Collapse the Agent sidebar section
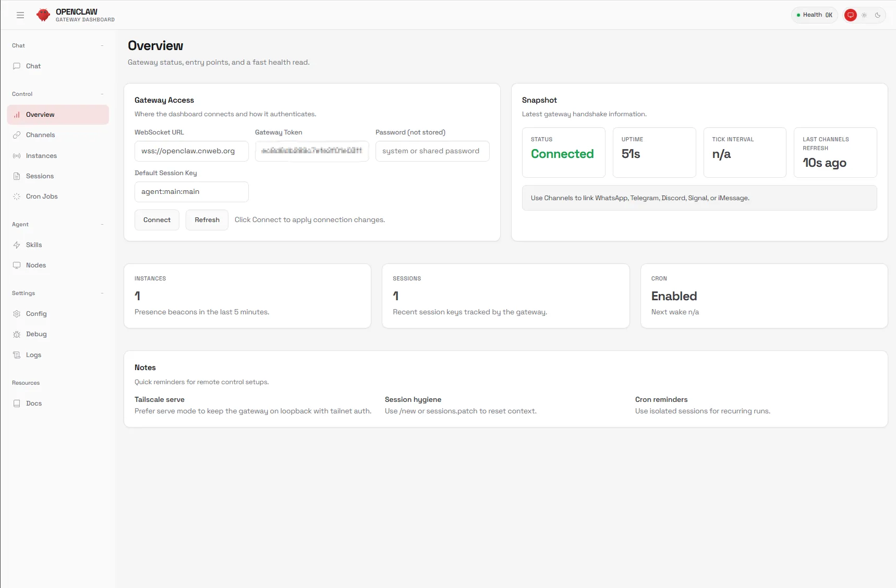896x588 pixels. [x=102, y=225]
